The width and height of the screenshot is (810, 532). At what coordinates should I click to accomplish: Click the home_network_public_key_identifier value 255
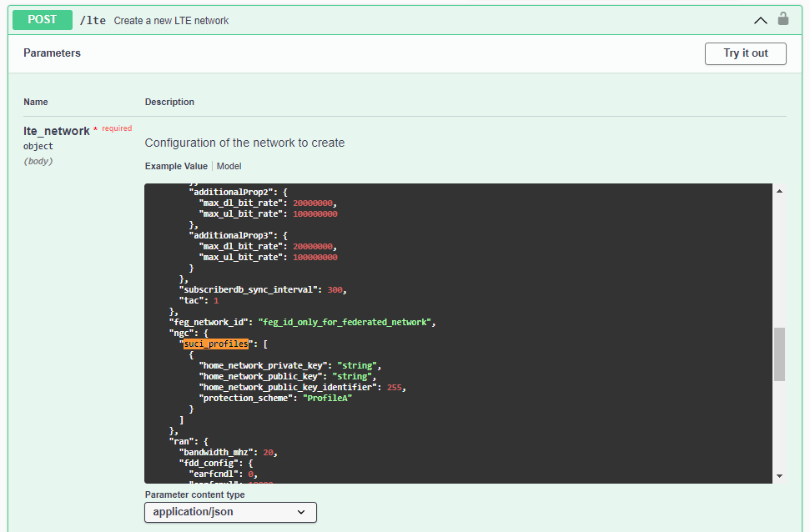395,387
